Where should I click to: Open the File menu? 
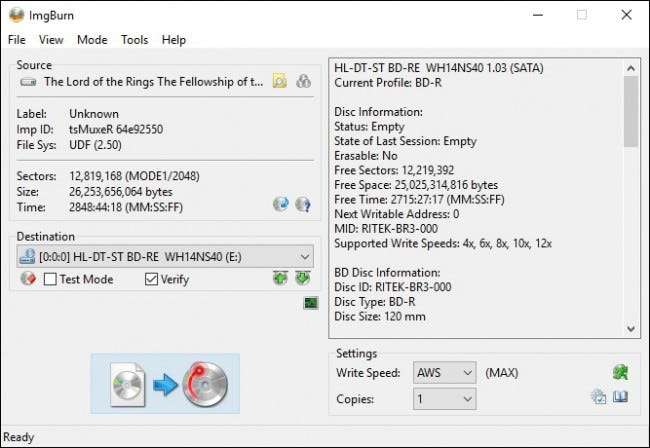tap(17, 40)
